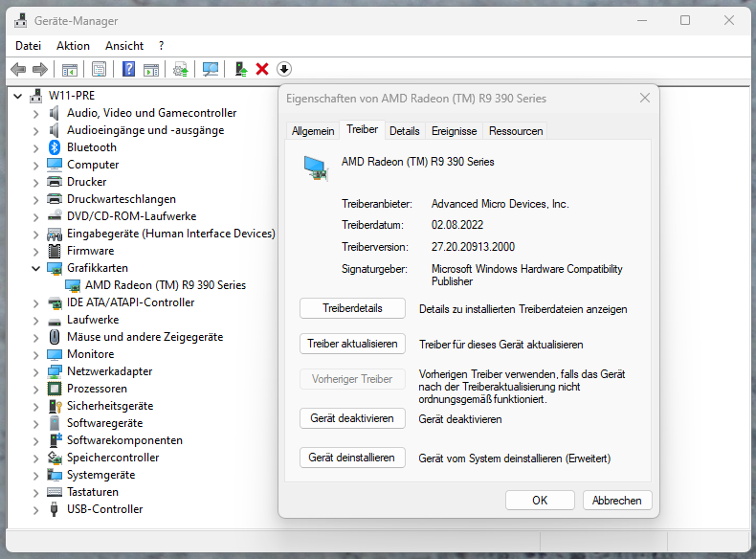
Task: Click the display adapter icon in properties dialog
Action: (316, 168)
